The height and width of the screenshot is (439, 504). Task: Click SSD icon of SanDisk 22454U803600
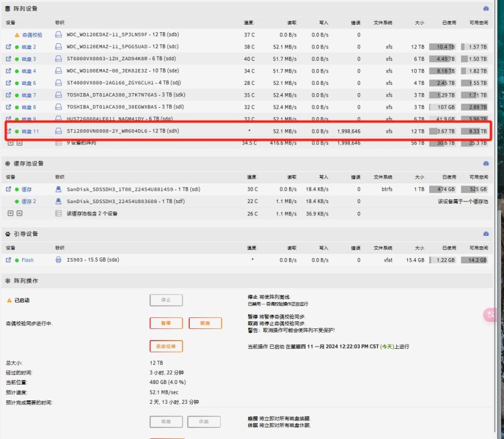point(59,201)
